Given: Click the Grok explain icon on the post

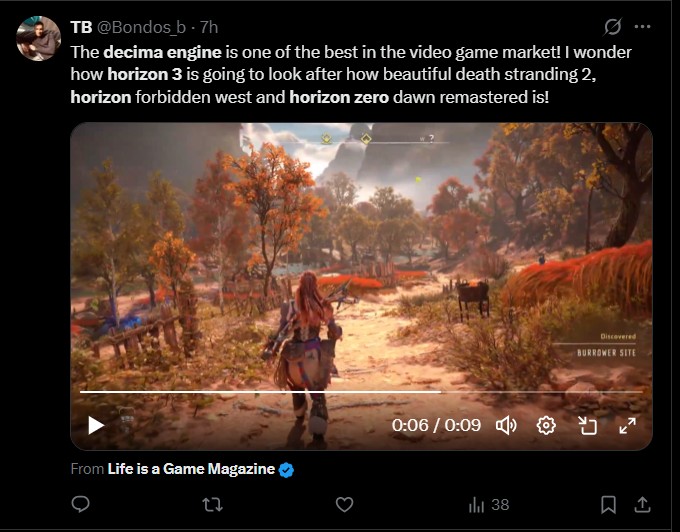Looking at the screenshot, I should coord(613,27).
